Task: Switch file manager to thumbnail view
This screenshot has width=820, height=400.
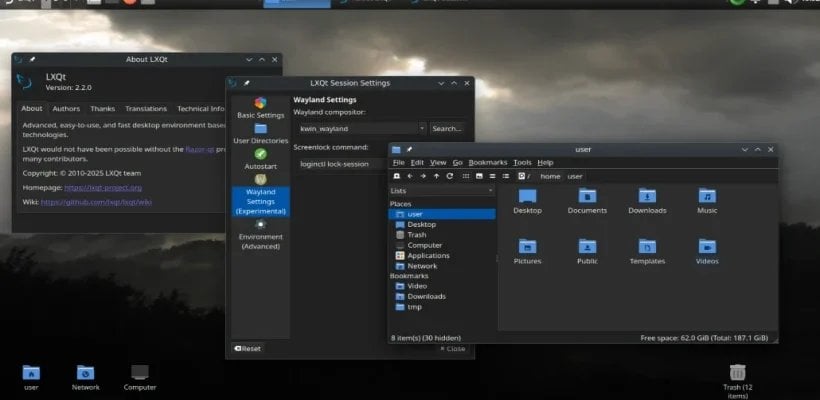Action: pyautogui.click(x=479, y=176)
